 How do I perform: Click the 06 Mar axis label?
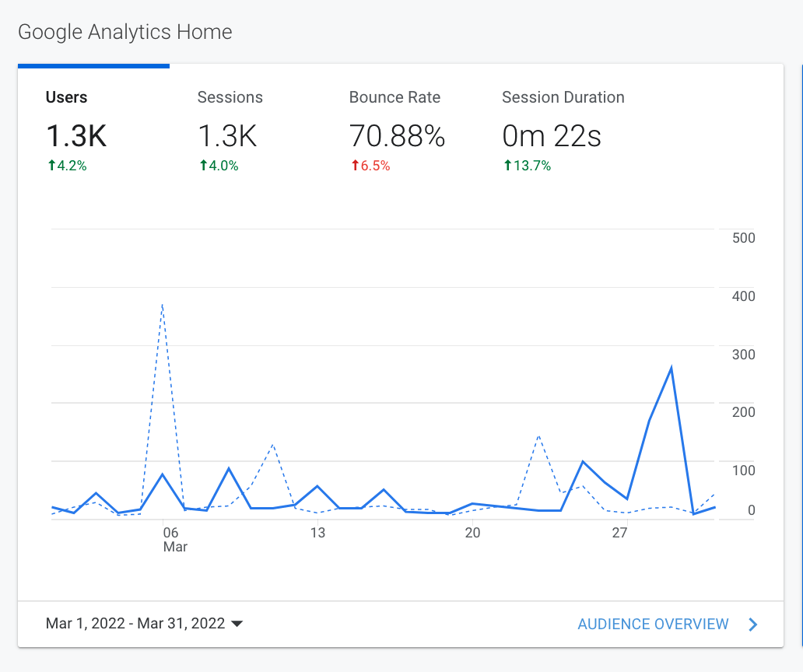click(175, 540)
